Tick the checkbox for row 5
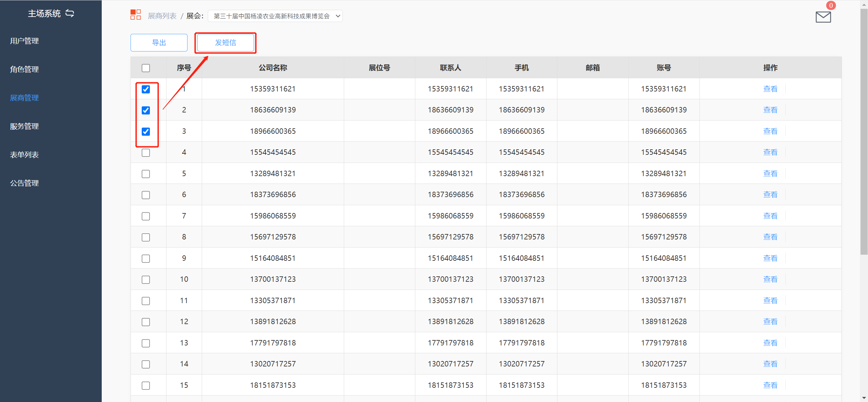This screenshot has width=868, height=402. tap(146, 174)
